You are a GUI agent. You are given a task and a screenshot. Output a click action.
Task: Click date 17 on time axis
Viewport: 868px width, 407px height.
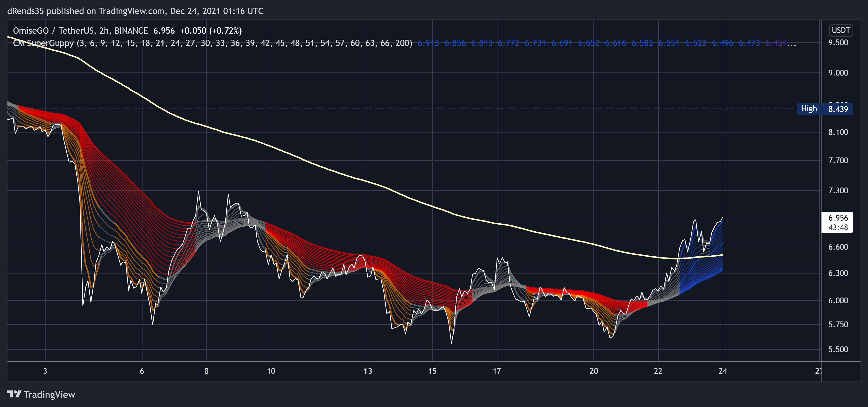497,371
